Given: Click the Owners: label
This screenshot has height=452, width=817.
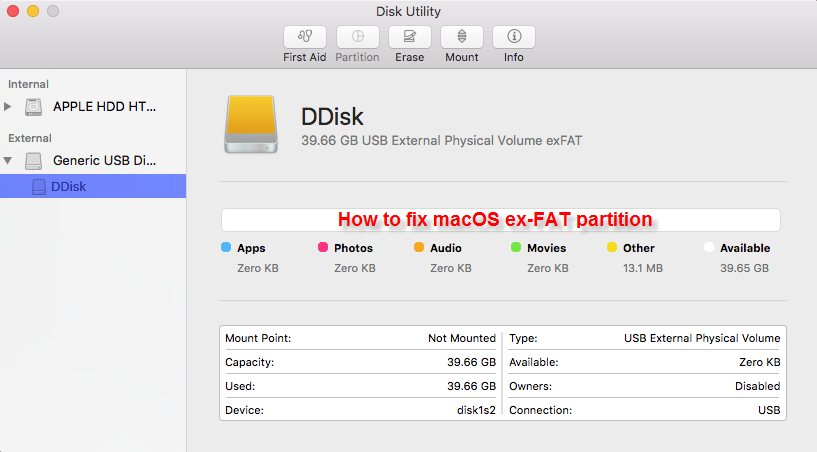Looking at the screenshot, I should [x=530, y=386].
